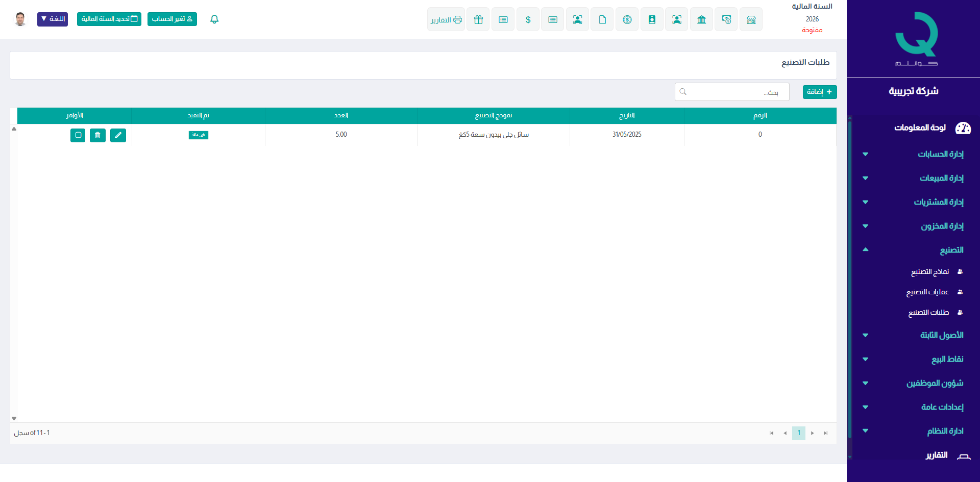
Task: Click the تغير الحساب button
Action: 172,19
